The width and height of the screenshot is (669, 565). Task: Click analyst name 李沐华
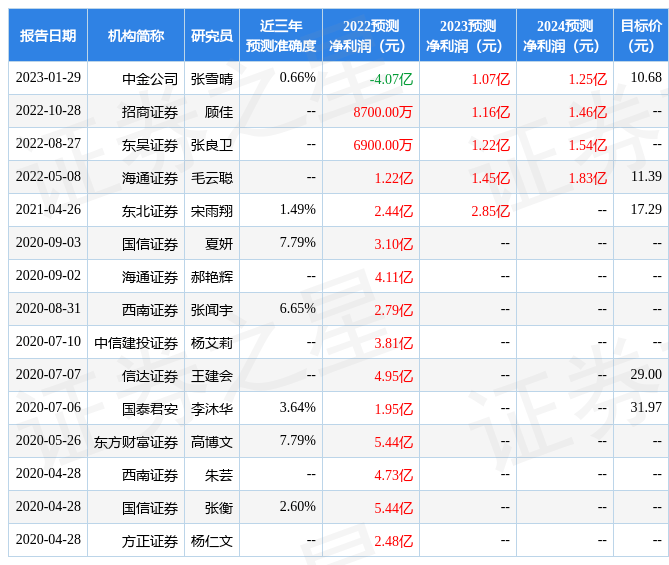coord(212,409)
